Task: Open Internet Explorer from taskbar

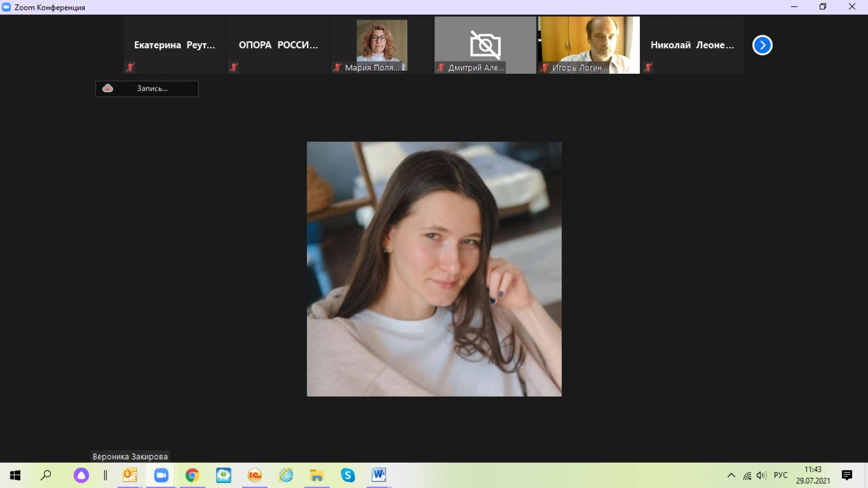Action: point(286,475)
